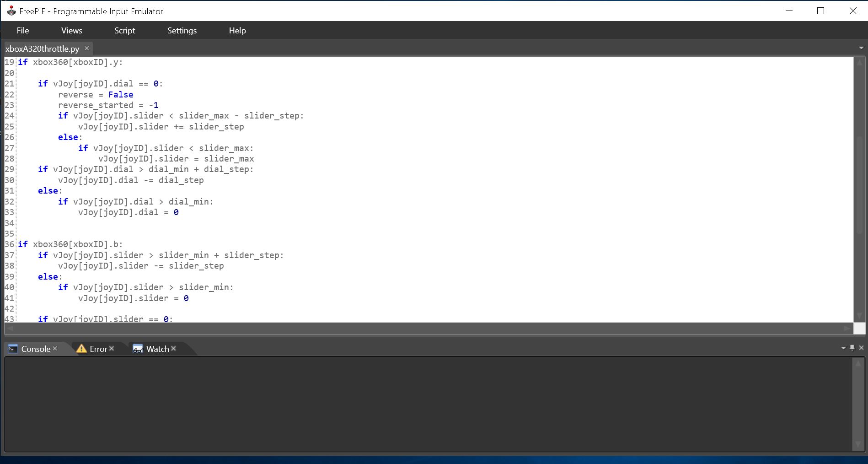Click 'vJoy[joyID].slider = slider_max' line
This screenshot has height=464, width=868.
[176, 159]
